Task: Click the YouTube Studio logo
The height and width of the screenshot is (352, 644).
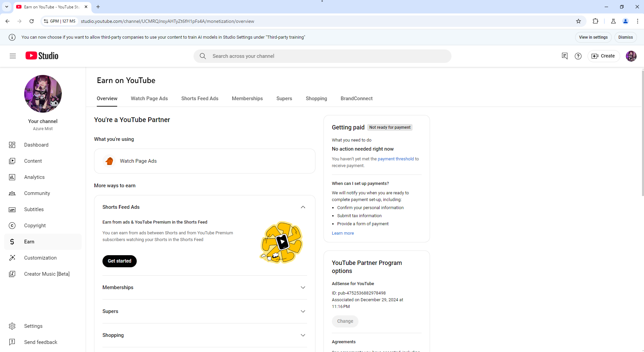Action: click(42, 56)
